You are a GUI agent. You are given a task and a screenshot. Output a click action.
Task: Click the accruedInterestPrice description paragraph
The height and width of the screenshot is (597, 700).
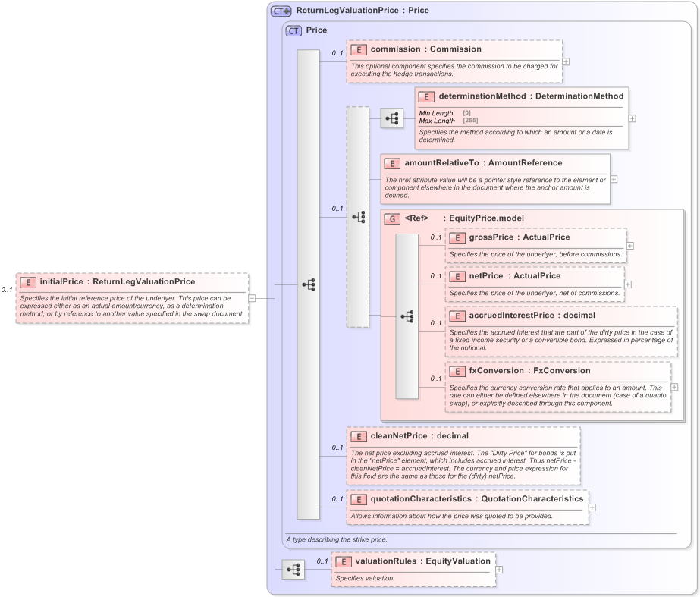coord(560,341)
